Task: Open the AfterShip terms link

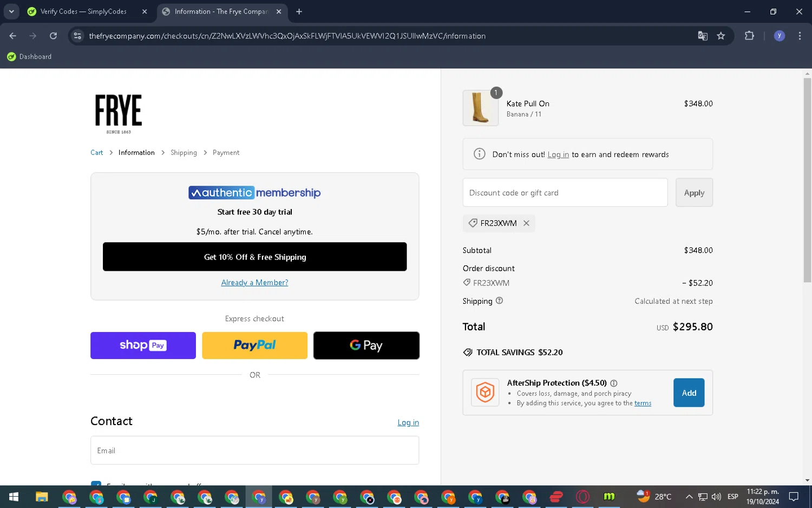Action: pyautogui.click(x=643, y=403)
